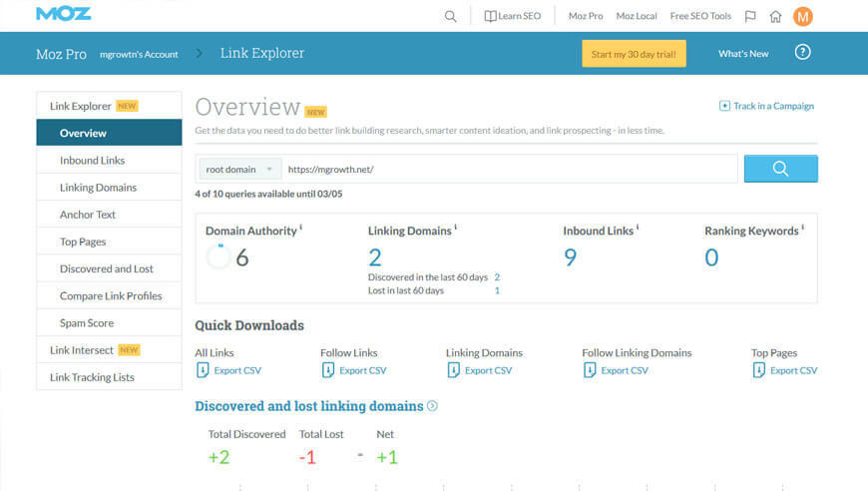Expand Discovered and lost linking domains section
This screenshot has width=868, height=491.
coord(432,406)
